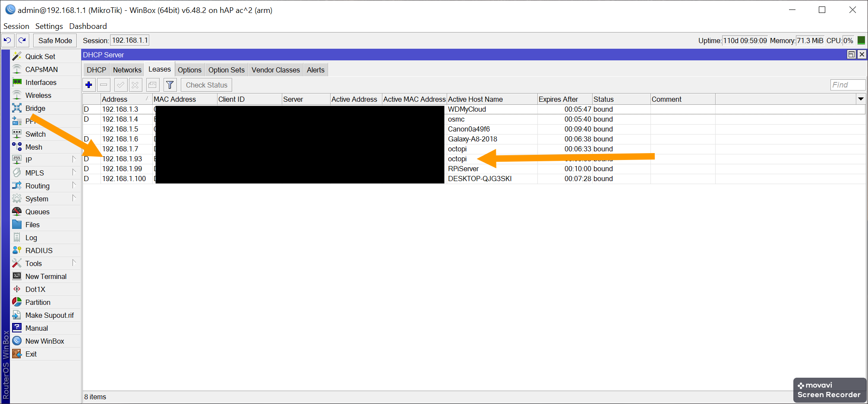Select lease row 192.168.1.99 RPiServer
868x404 pixels.
point(474,169)
